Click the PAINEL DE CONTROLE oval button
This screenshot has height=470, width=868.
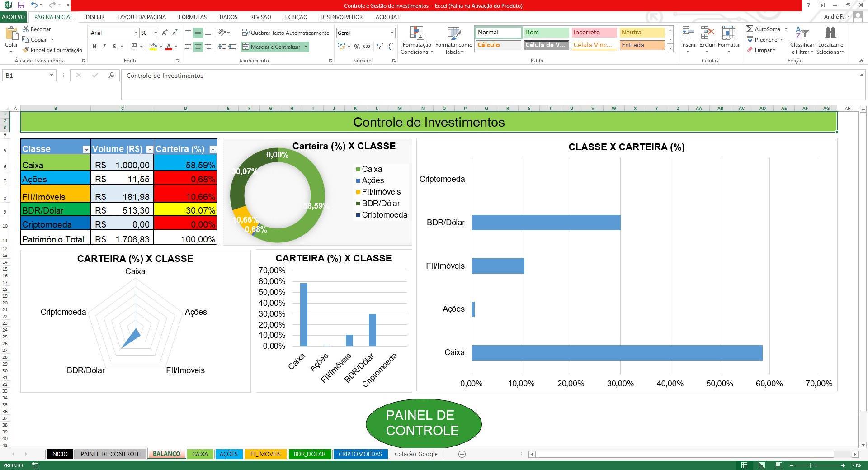[x=423, y=423]
